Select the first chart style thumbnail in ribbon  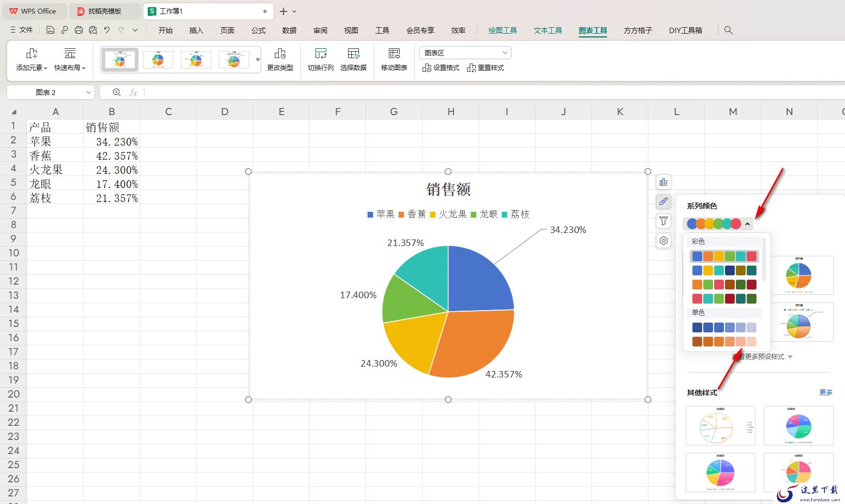pos(120,59)
